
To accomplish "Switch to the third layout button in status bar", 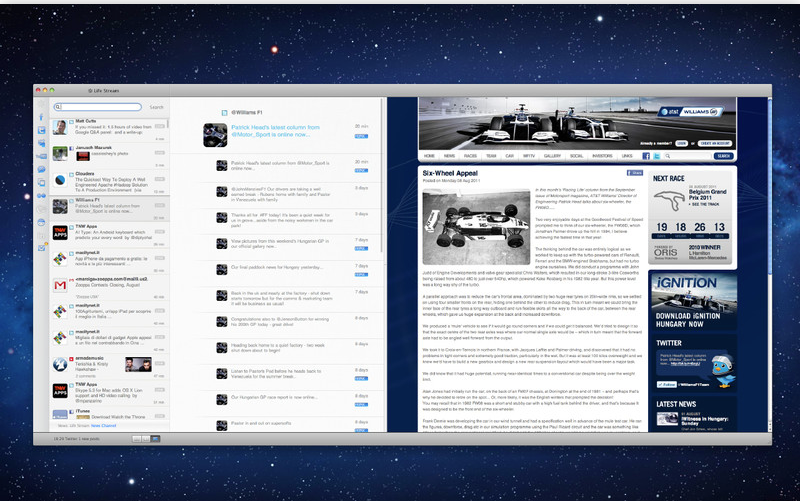I will [x=156, y=439].
